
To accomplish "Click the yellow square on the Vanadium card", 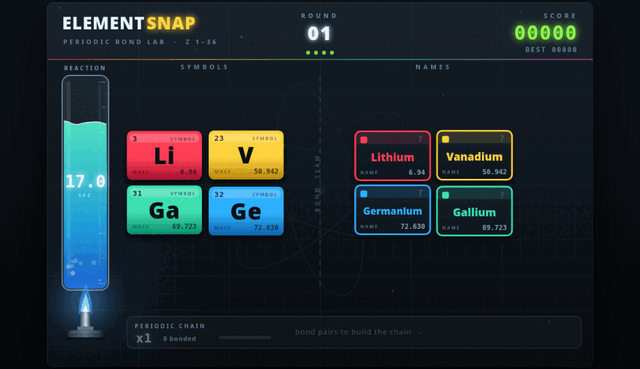I will (x=446, y=139).
